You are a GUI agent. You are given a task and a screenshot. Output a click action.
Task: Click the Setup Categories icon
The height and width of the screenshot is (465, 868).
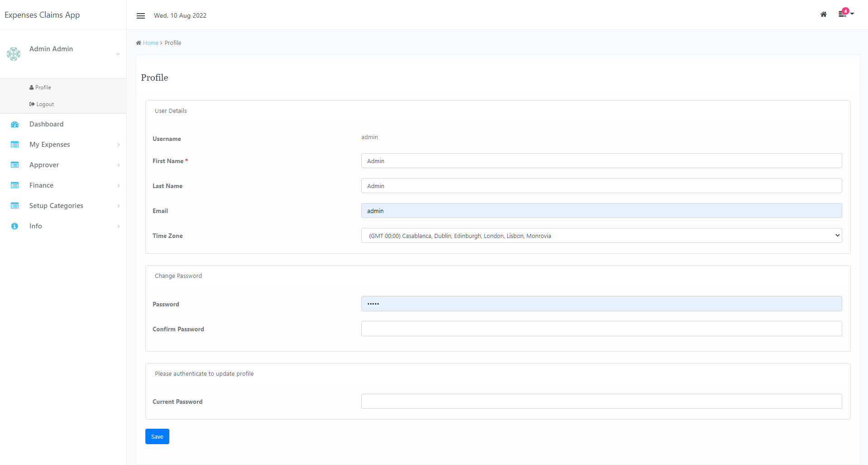point(14,206)
